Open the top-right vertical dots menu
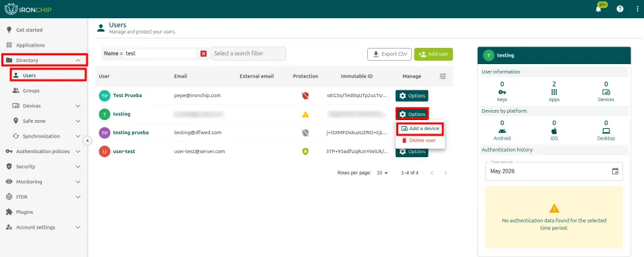Image resolution: width=644 pixels, height=257 pixels. pyautogui.click(x=637, y=9)
